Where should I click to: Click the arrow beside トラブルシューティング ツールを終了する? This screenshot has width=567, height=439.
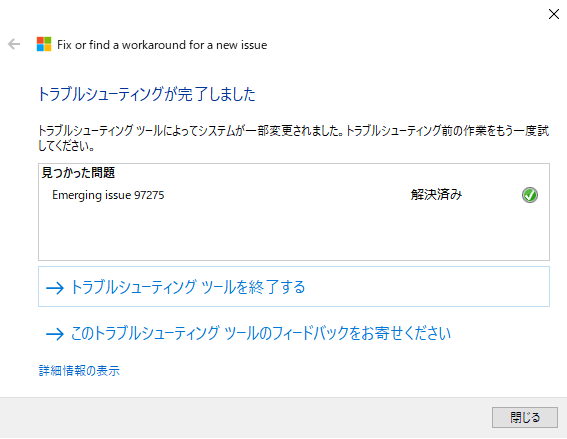(x=55, y=288)
